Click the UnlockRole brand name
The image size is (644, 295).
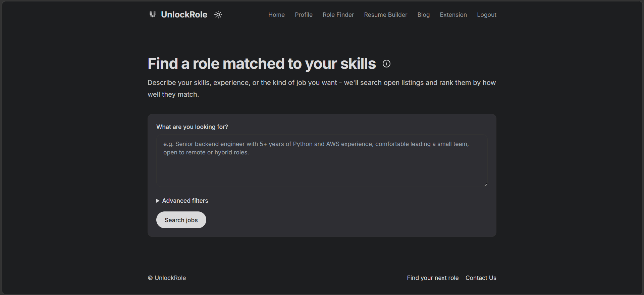click(184, 15)
